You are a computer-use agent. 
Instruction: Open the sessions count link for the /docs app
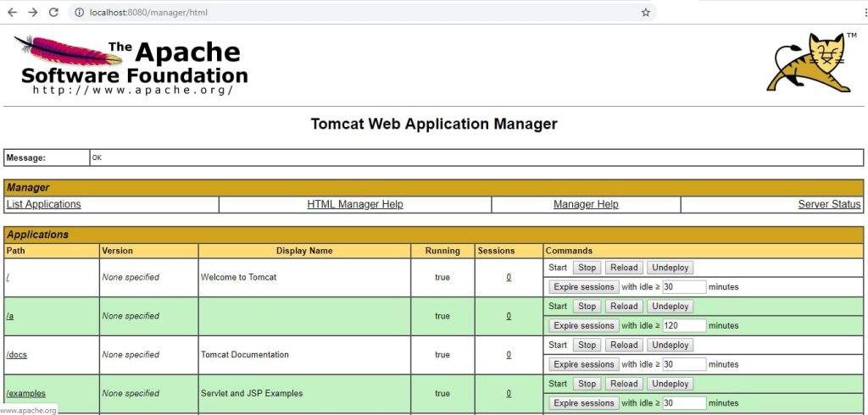point(509,355)
